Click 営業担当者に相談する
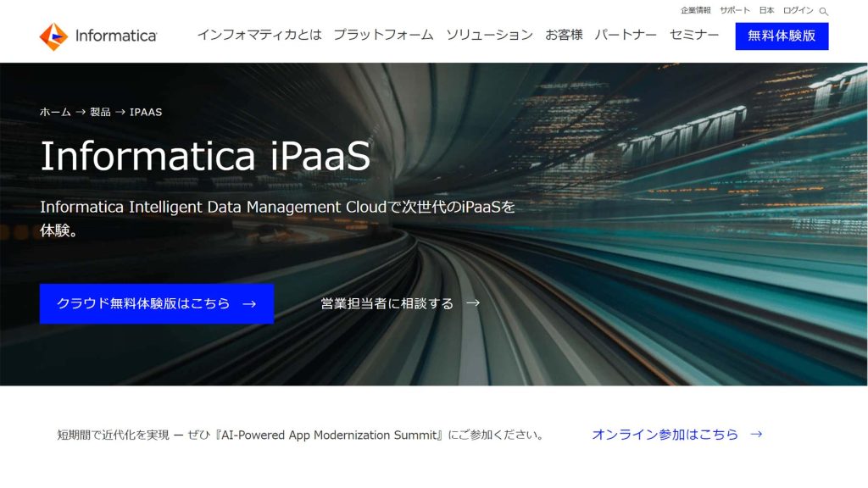This screenshot has width=868, height=488. 386,303
